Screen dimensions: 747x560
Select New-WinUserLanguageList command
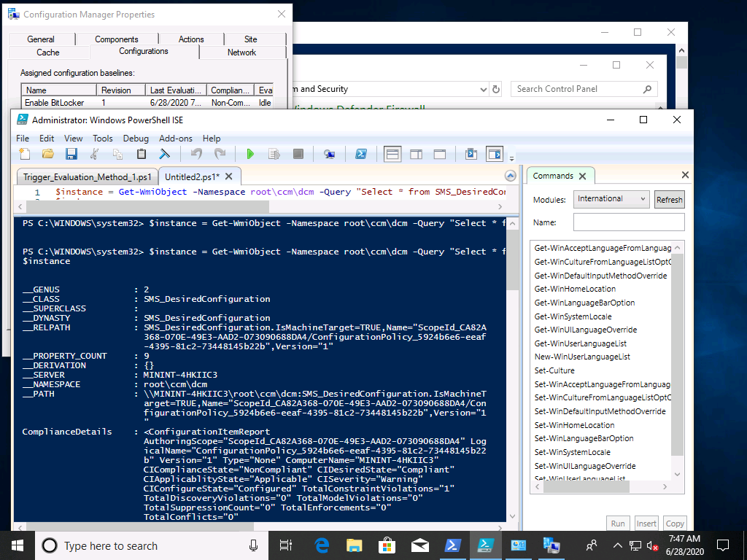[x=582, y=357]
